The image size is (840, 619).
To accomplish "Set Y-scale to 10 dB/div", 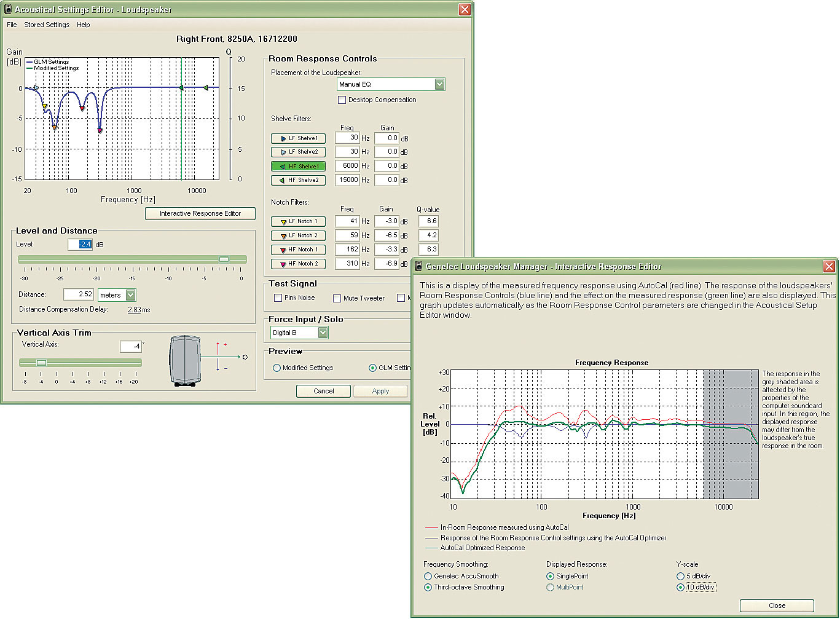I will [680, 587].
